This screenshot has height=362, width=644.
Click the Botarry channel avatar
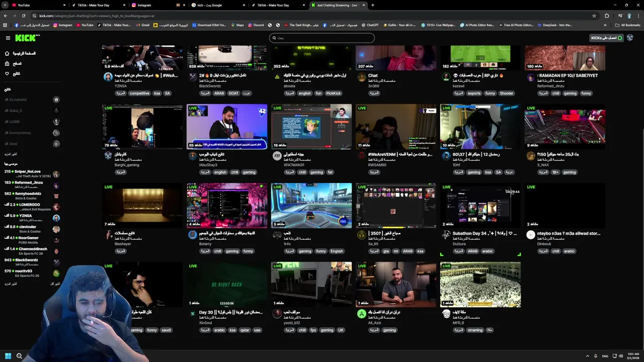tap(192, 235)
